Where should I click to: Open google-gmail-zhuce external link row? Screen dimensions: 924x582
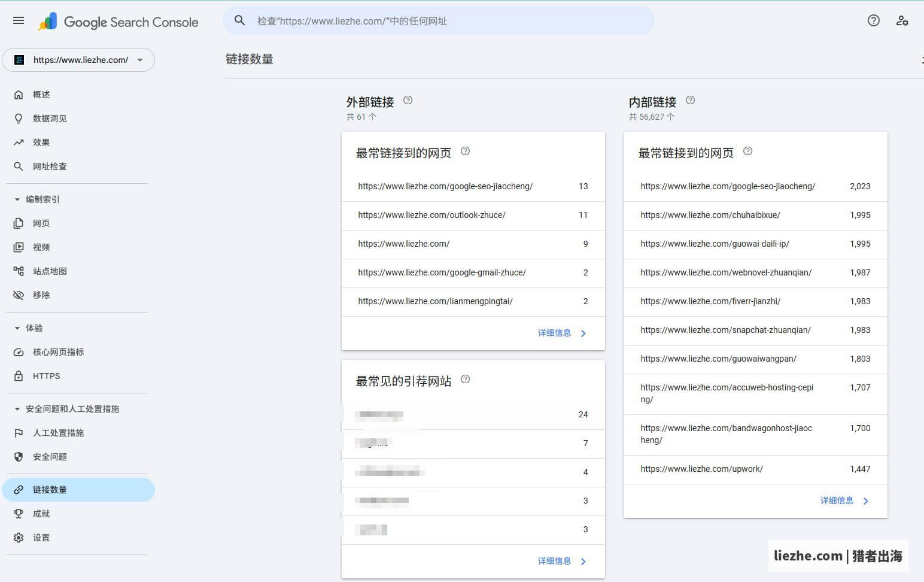pos(473,273)
